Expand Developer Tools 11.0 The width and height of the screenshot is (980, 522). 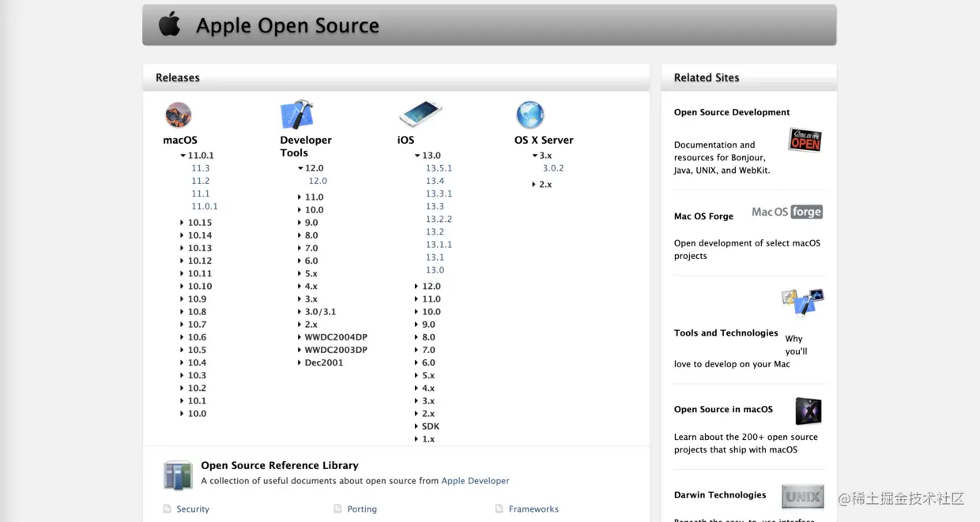coord(300,197)
